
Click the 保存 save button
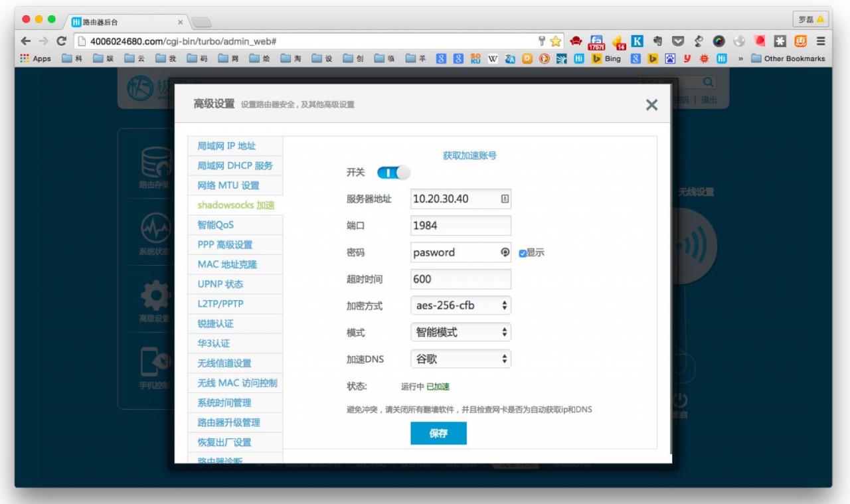pos(438,434)
